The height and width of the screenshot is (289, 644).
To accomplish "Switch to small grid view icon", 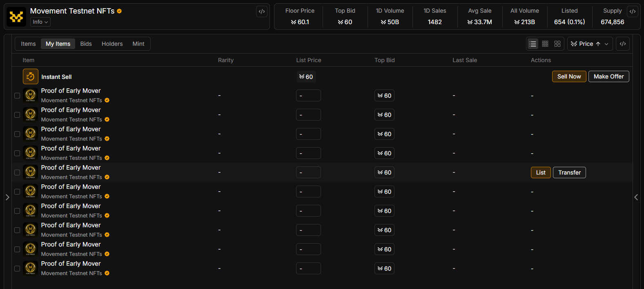I will [545, 44].
